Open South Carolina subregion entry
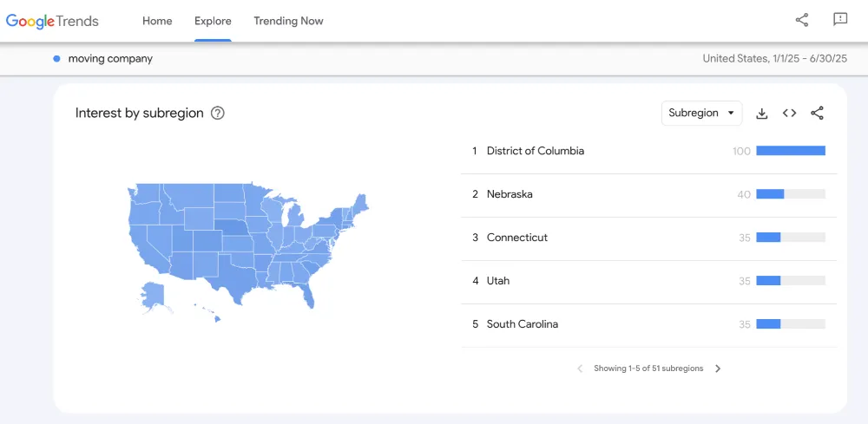 click(x=648, y=324)
